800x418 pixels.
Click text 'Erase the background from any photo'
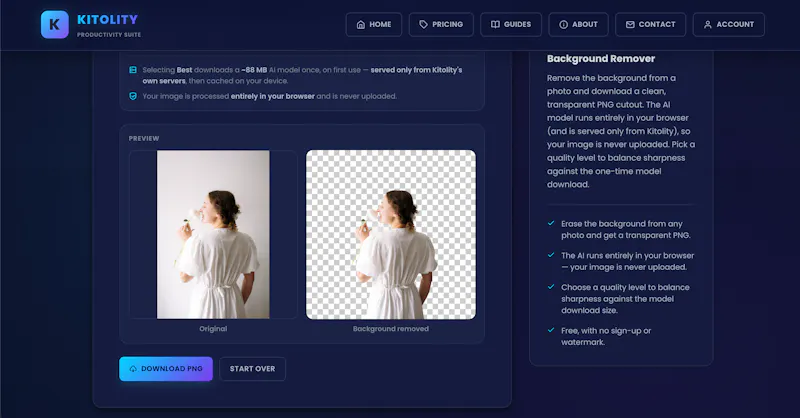626,229
